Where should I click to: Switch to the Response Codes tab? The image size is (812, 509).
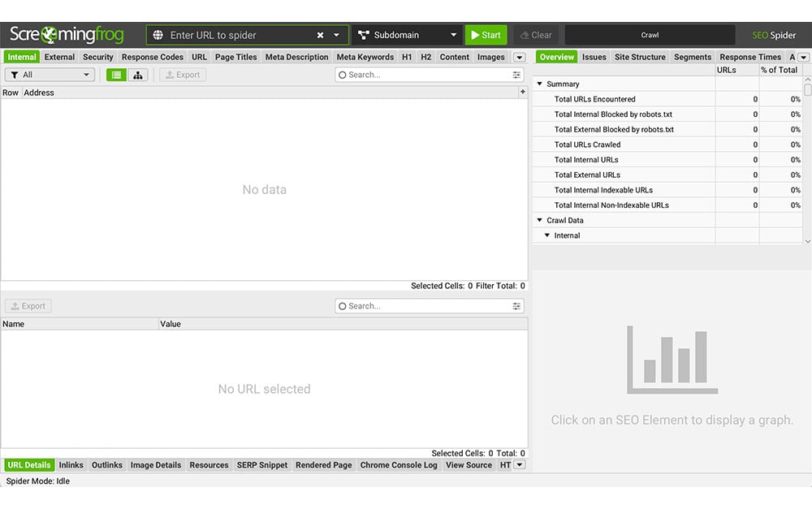point(152,57)
